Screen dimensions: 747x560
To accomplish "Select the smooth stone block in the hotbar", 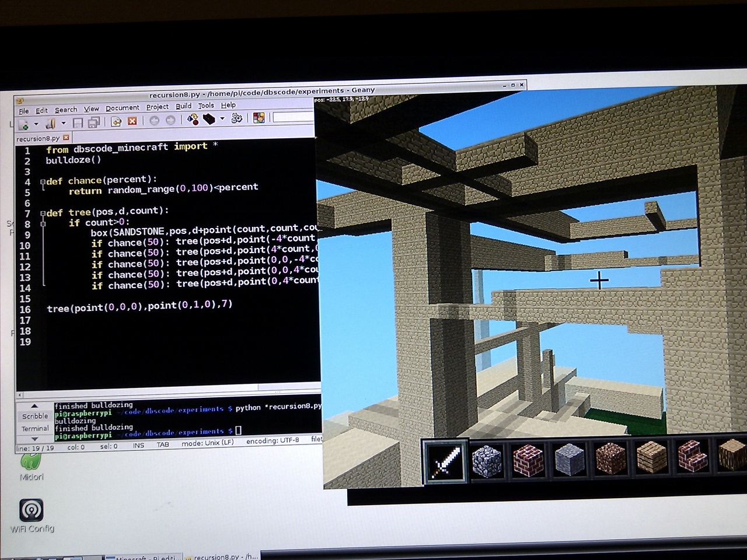I will (570, 459).
